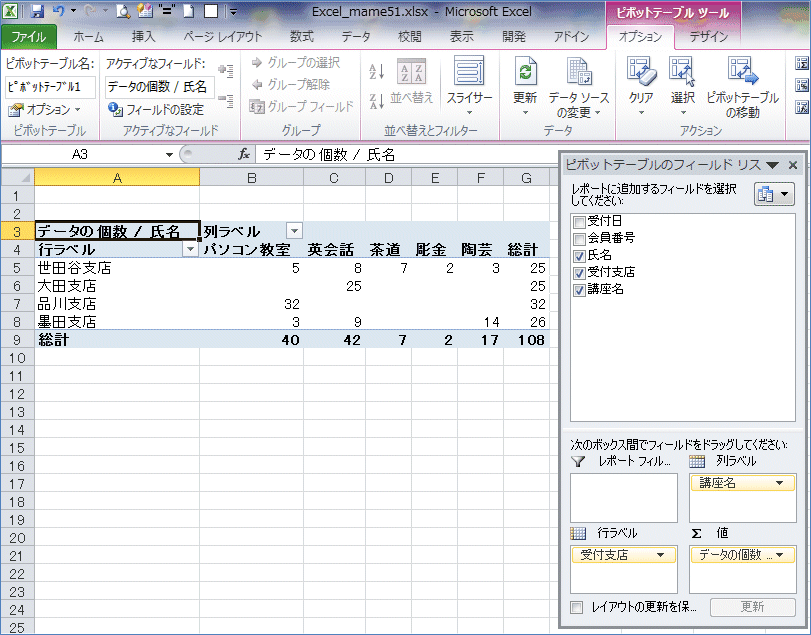Expand 受付支店 field dropdown in row labels box
The height and width of the screenshot is (635, 811).
pyautogui.click(x=659, y=554)
